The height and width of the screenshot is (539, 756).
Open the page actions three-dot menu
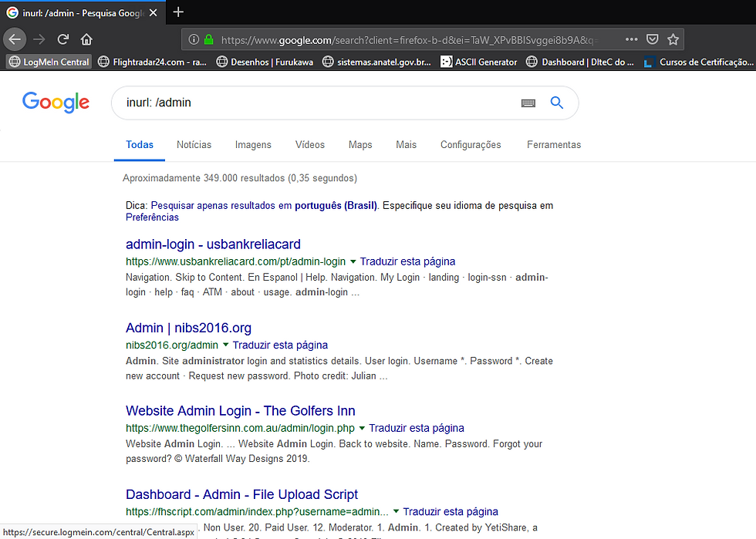[x=631, y=39]
